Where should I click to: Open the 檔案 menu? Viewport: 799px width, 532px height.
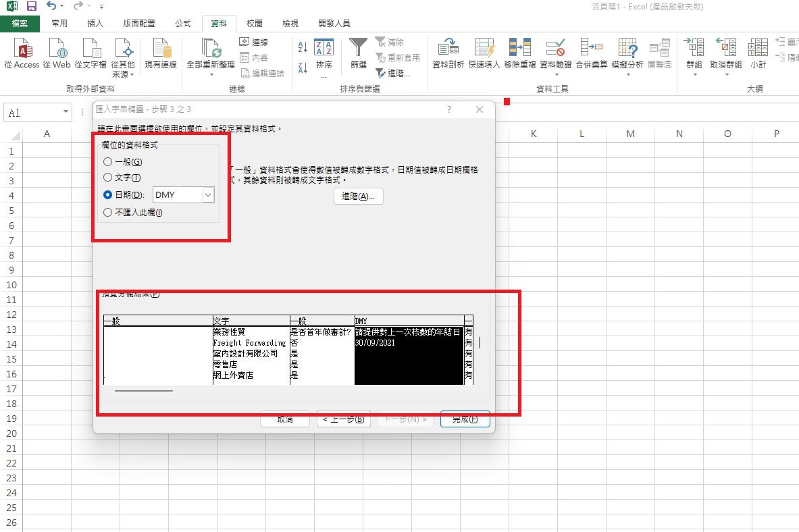click(20, 22)
